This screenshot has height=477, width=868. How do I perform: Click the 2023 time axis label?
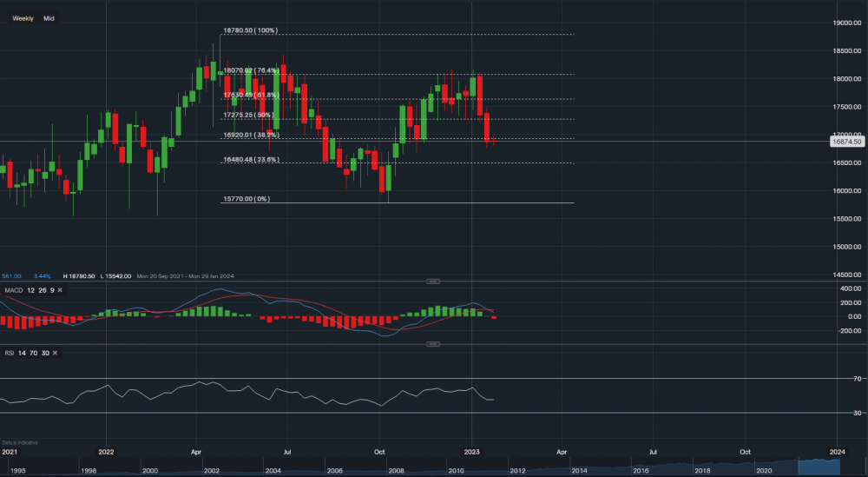(x=471, y=452)
